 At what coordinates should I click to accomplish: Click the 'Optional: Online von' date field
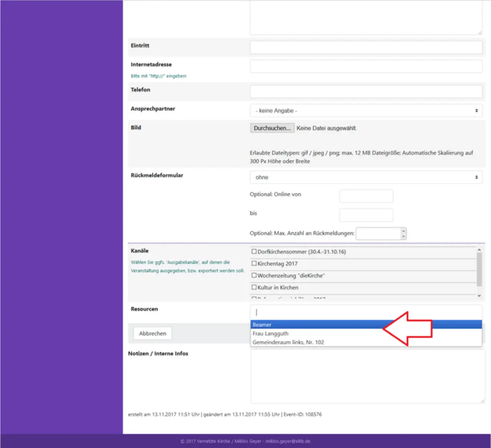pos(366,196)
